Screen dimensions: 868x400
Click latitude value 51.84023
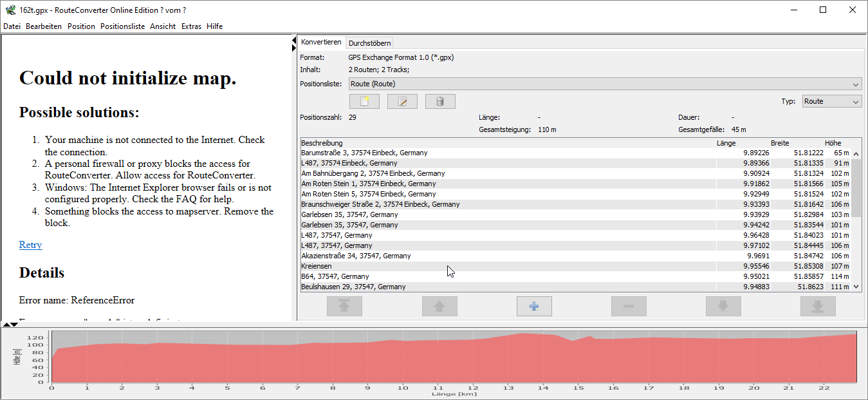click(x=810, y=235)
